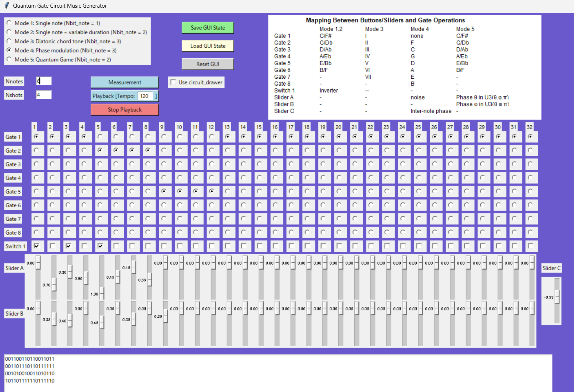Enable the Use circuit_drawer checkbox
Screen dimensions: 574x392
(x=173, y=82)
